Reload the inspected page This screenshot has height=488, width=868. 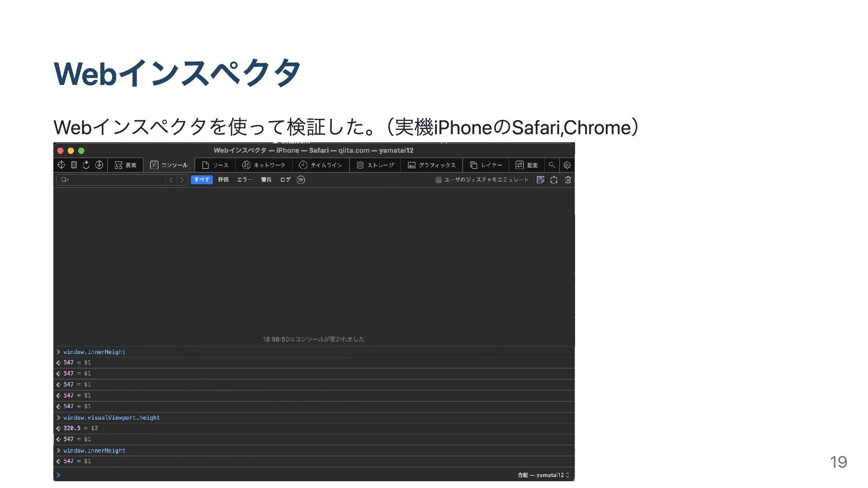(x=86, y=165)
